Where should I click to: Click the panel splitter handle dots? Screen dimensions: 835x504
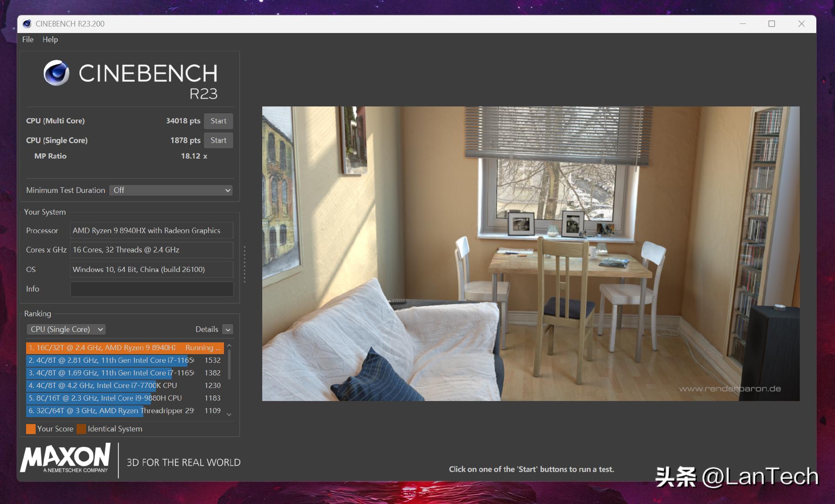tap(244, 264)
